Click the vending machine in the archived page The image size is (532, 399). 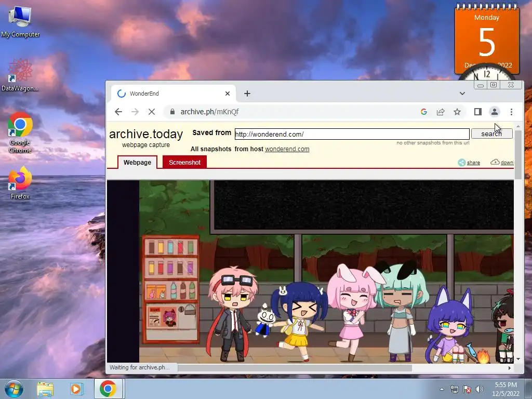(170, 289)
